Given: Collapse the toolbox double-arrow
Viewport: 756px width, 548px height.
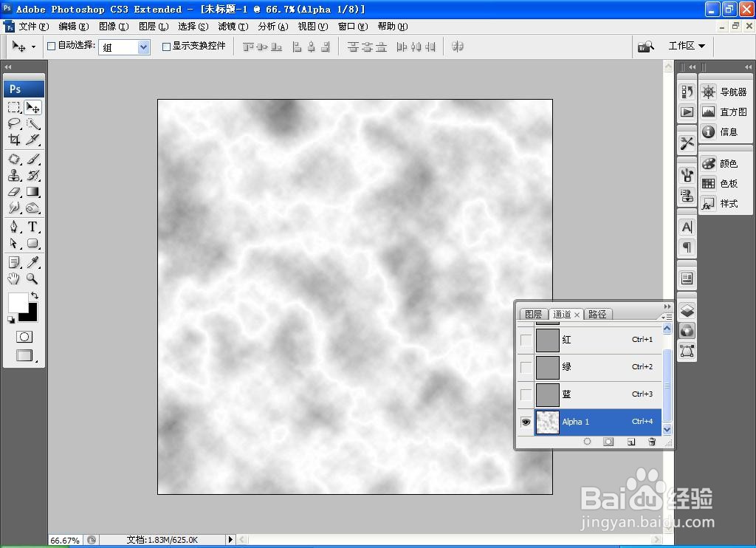Looking at the screenshot, I should pos(7,67).
